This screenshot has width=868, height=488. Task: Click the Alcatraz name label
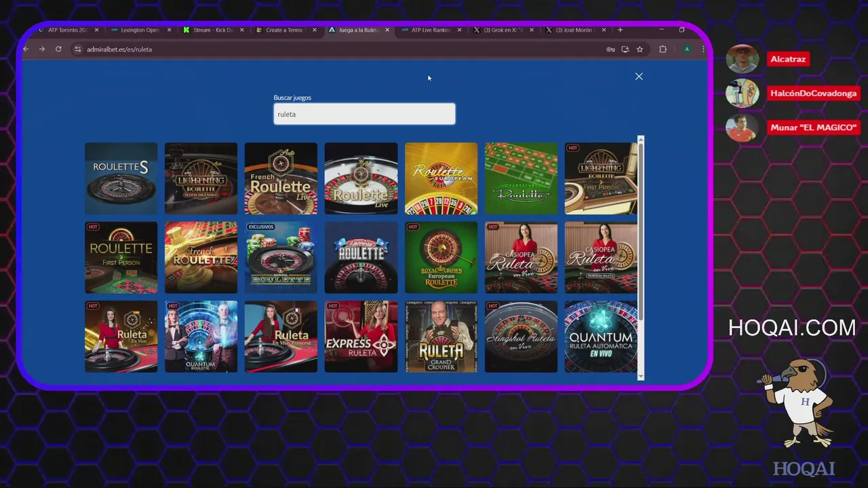click(788, 59)
